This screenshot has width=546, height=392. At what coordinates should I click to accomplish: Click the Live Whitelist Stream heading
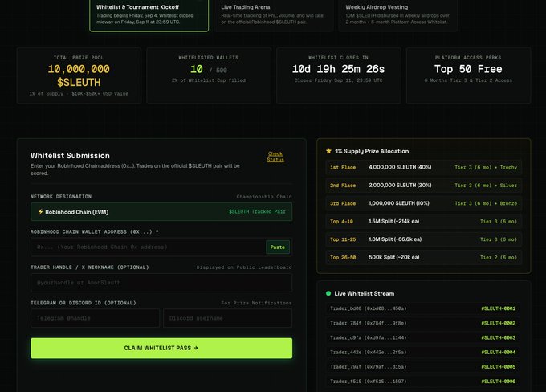point(365,293)
